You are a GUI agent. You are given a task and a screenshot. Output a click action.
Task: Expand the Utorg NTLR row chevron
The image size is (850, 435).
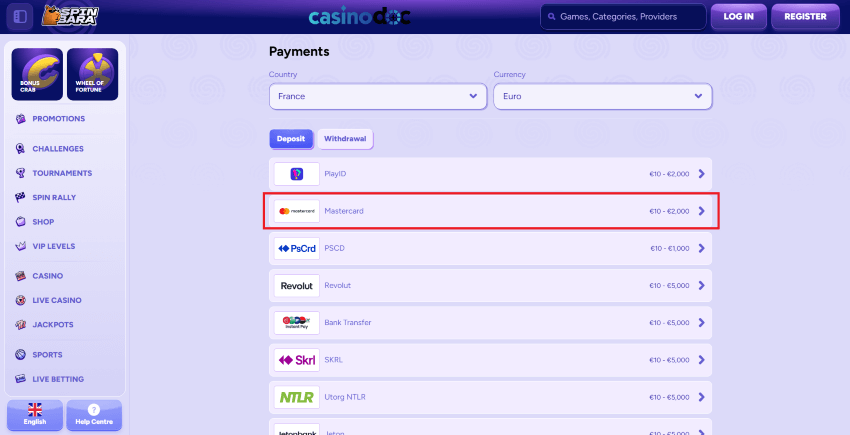pos(701,397)
